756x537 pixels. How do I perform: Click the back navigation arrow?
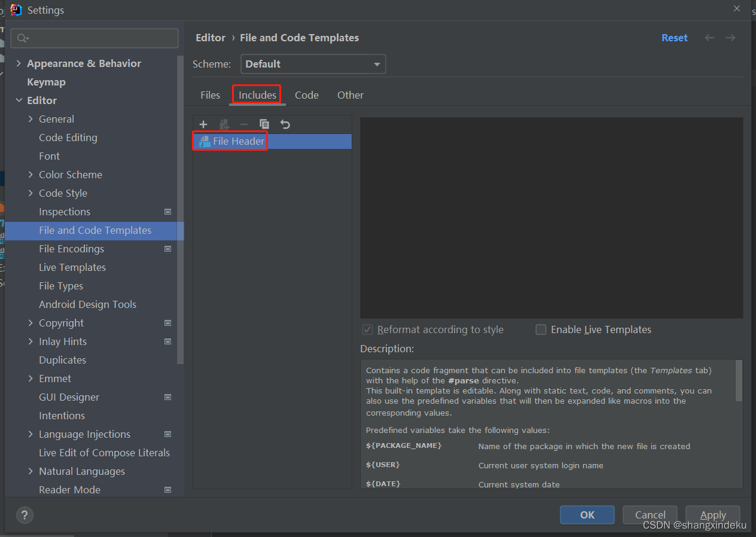(709, 38)
